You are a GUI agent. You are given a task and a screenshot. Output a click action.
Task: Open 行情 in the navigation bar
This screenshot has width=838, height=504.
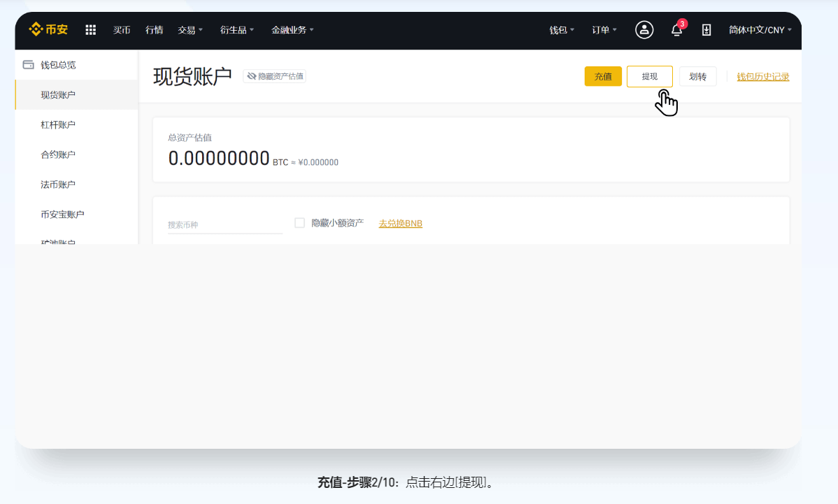pos(154,30)
